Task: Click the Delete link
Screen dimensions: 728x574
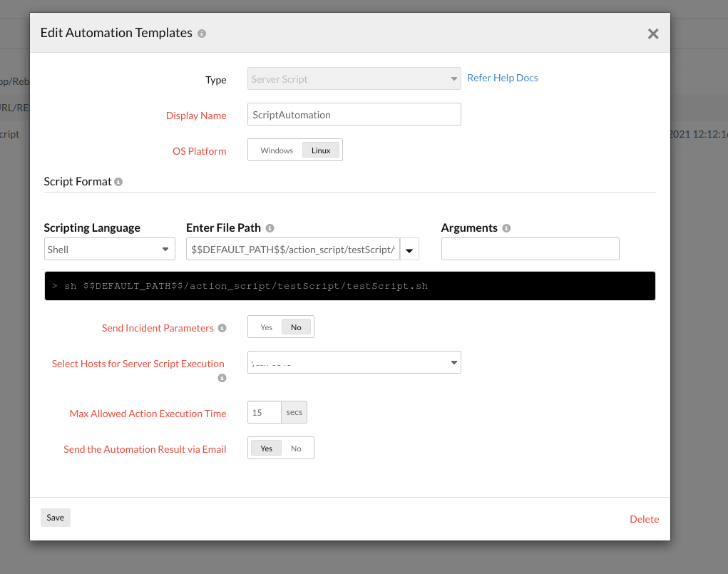Action: tap(645, 519)
